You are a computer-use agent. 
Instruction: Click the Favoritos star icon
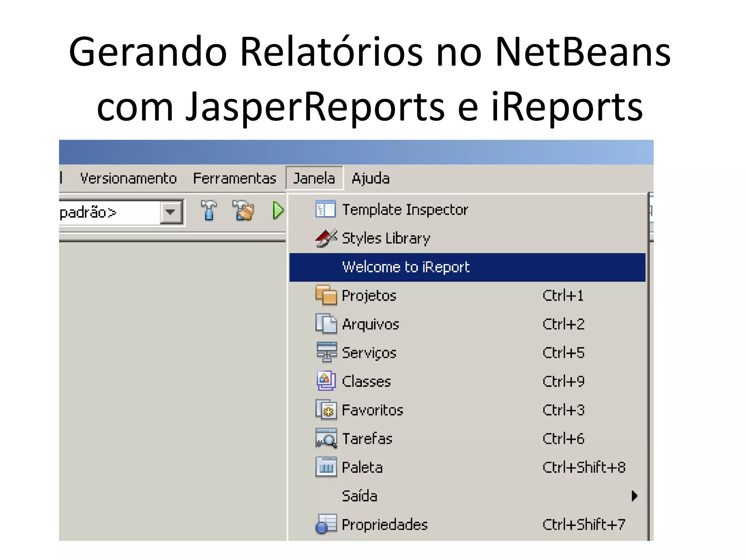[326, 409]
